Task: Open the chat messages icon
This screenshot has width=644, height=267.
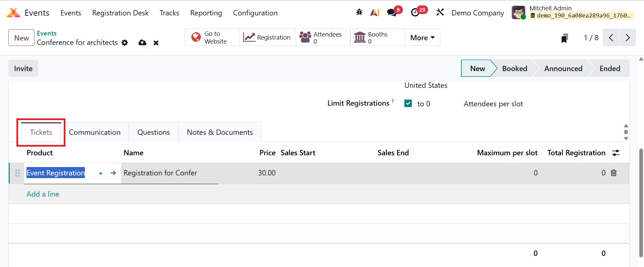Action: [392, 12]
